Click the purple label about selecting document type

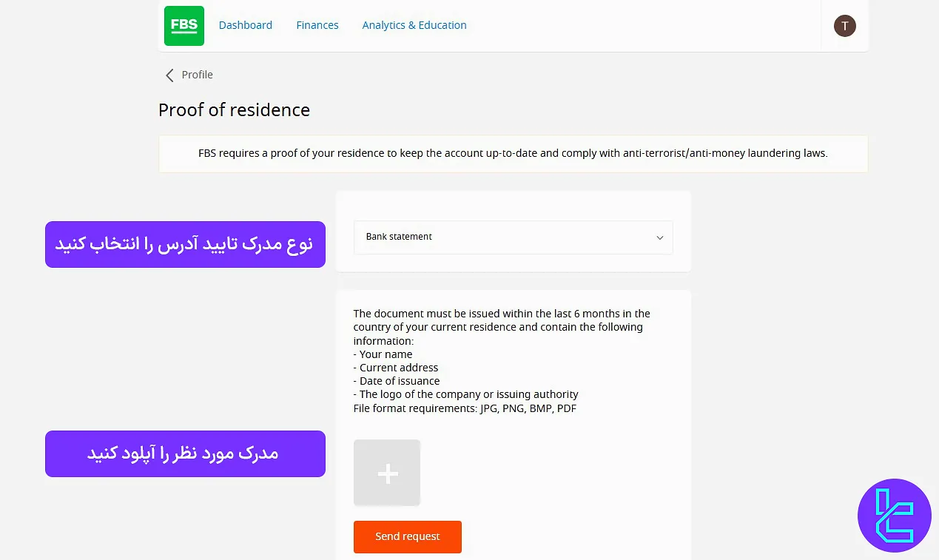pyautogui.click(x=185, y=244)
